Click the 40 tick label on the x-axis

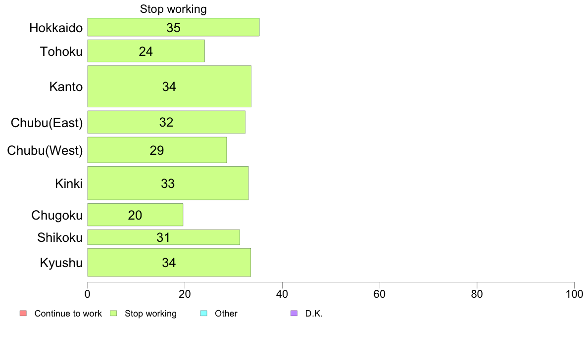tap(282, 294)
